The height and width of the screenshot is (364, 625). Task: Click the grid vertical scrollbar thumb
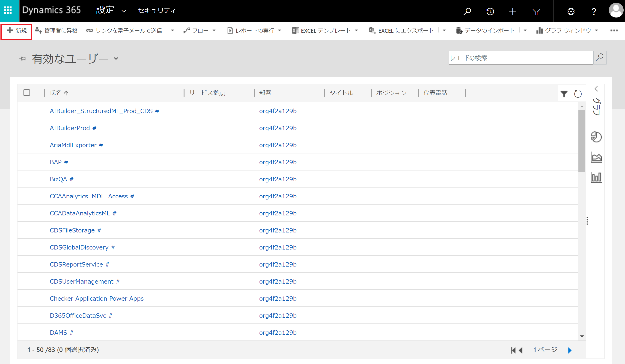click(582, 141)
